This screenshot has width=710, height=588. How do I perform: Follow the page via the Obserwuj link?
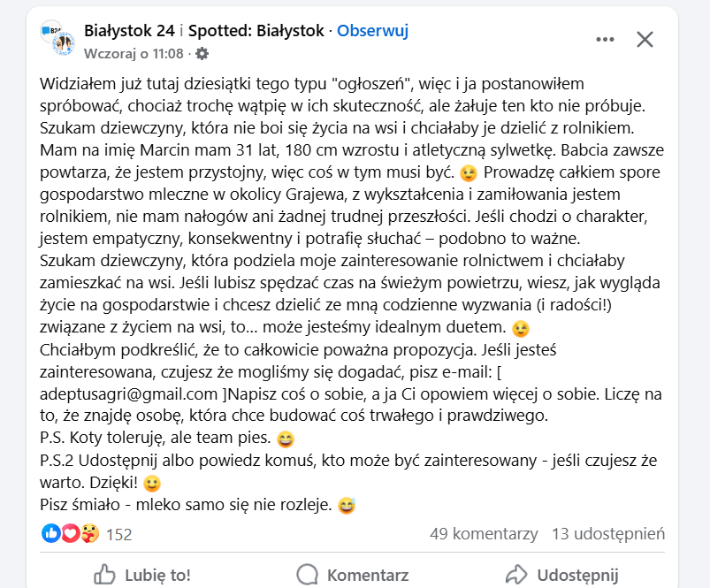coord(373,31)
